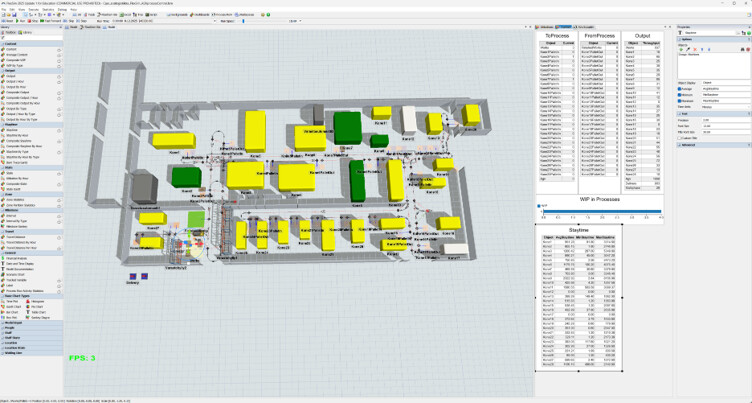The width and height of the screenshot is (752, 403).
Task: Expand the Model Input library section
Action: coord(31,323)
